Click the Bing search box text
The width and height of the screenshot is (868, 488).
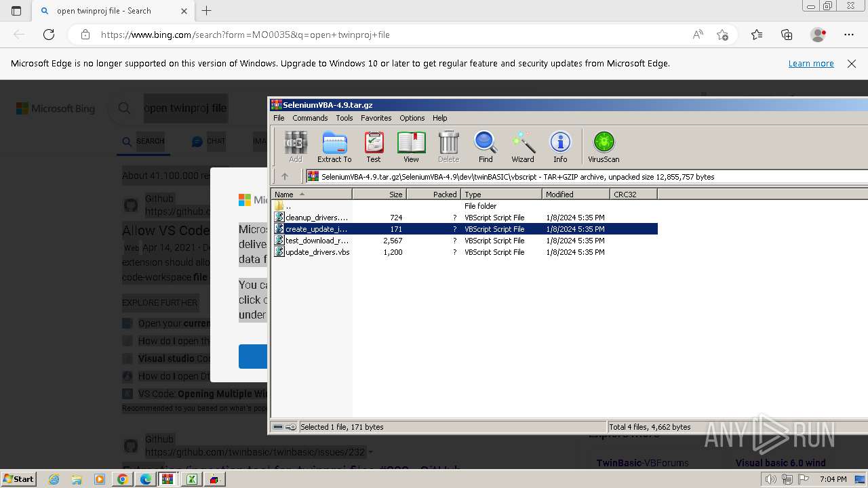click(185, 108)
